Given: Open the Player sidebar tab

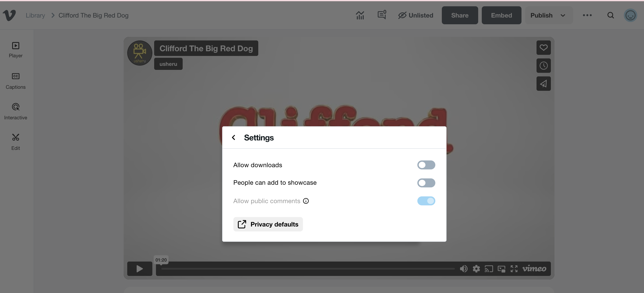Looking at the screenshot, I should tap(15, 50).
